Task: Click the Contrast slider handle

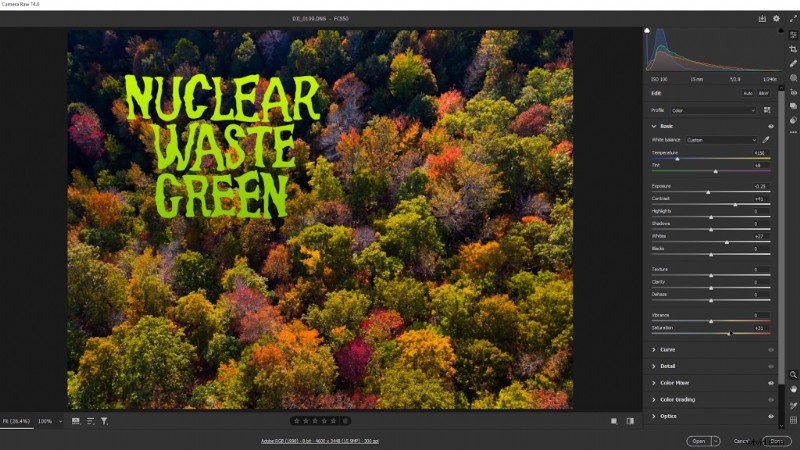Action: point(735,205)
